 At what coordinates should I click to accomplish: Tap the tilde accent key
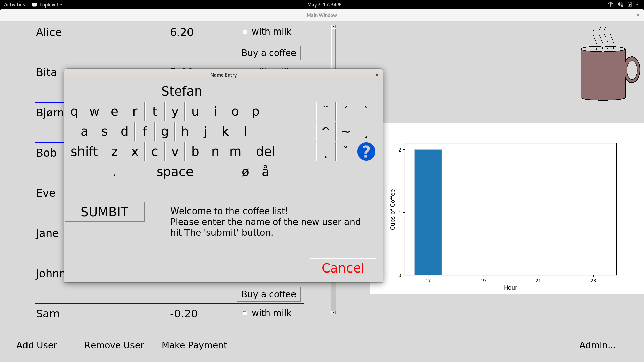click(x=346, y=131)
